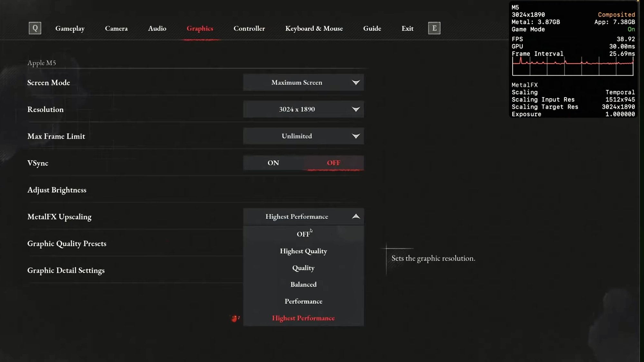Select OFF in the MetalFX Upscaling list

[x=303, y=234]
